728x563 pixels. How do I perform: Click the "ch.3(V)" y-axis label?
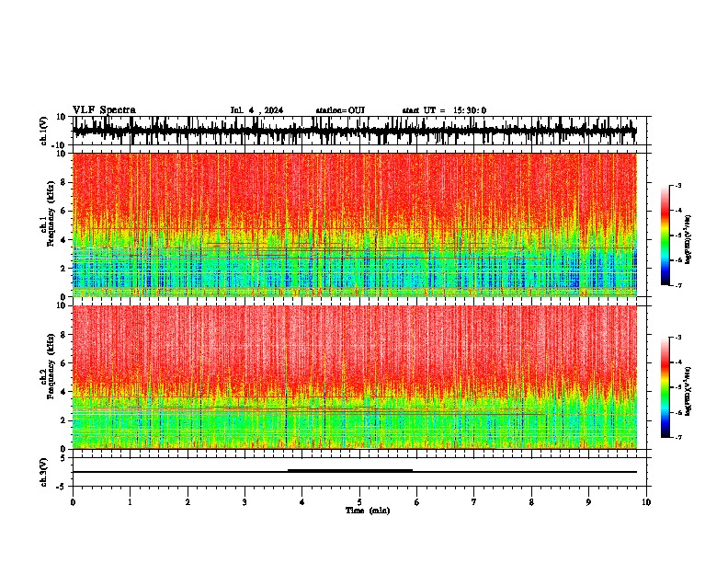pyautogui.click(x=44, y=473)
